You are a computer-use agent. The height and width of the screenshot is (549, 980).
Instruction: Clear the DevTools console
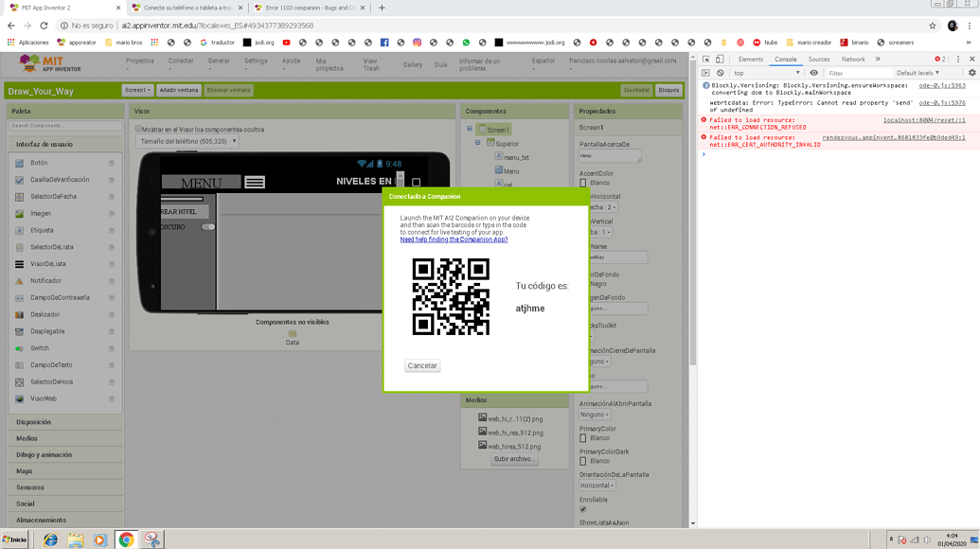point(720,73)
